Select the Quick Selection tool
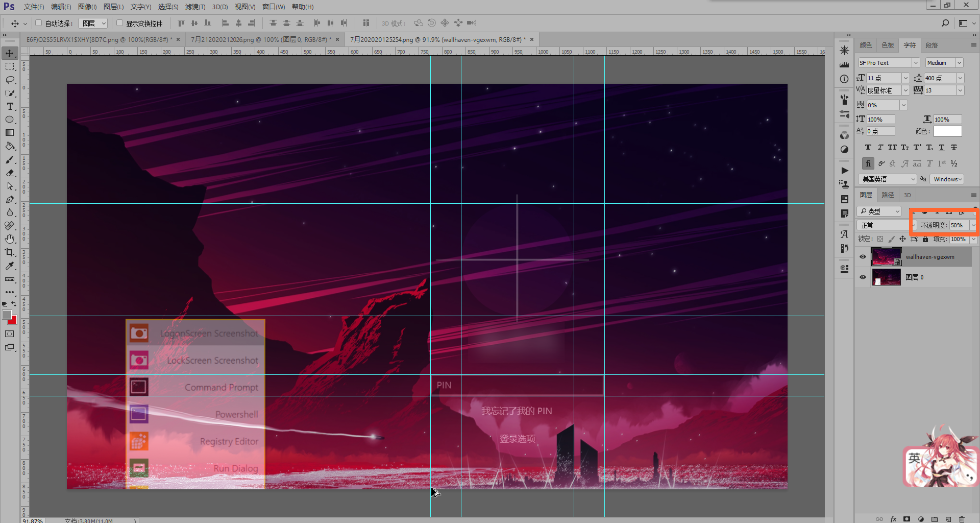This screenshot has width=980, height=523. click(10, 93)
